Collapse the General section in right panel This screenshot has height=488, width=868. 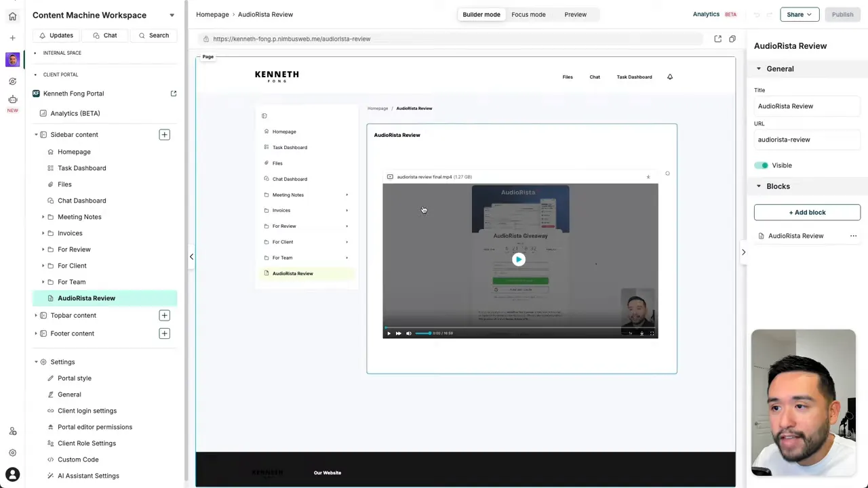[758, 68]
